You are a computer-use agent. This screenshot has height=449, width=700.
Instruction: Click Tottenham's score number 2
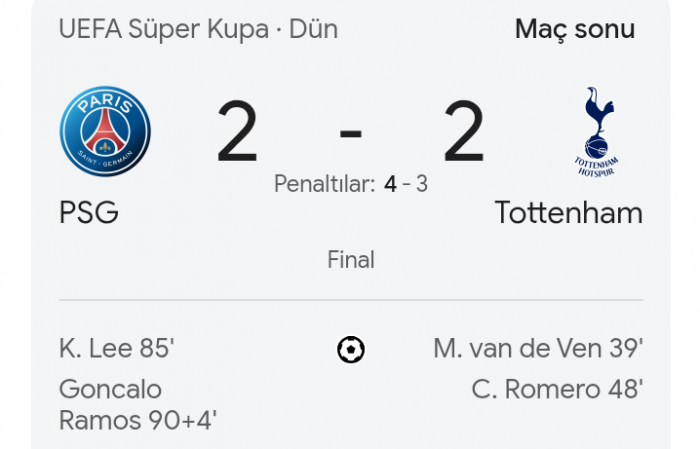pyautogui.click(x=464, y=131)
